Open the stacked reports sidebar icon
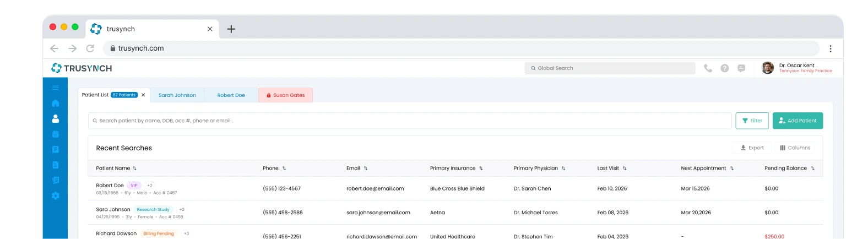Screen dimensions: 868x239 click(x=55, y=180)
